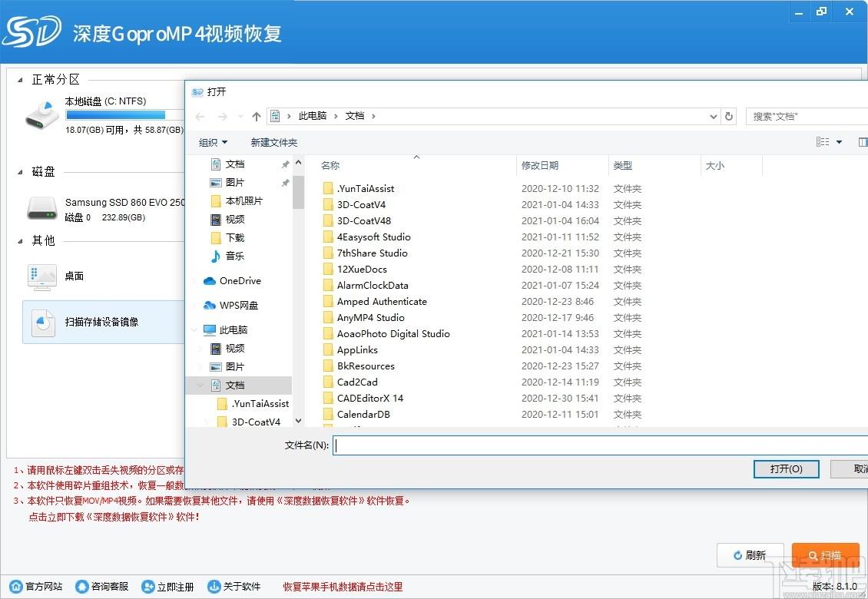
Task: Go forward in the open dialog
Action: coord(223,116)
